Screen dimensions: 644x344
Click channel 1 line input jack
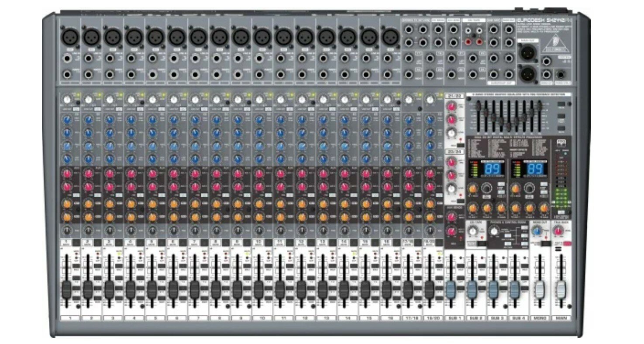[68, 59]
